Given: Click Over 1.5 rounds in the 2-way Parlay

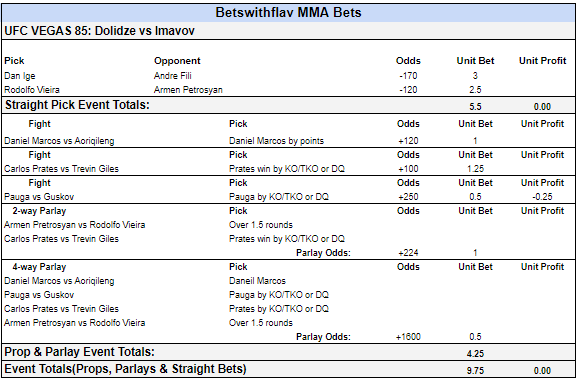Looking at the screenshot, I should point(261,225).
